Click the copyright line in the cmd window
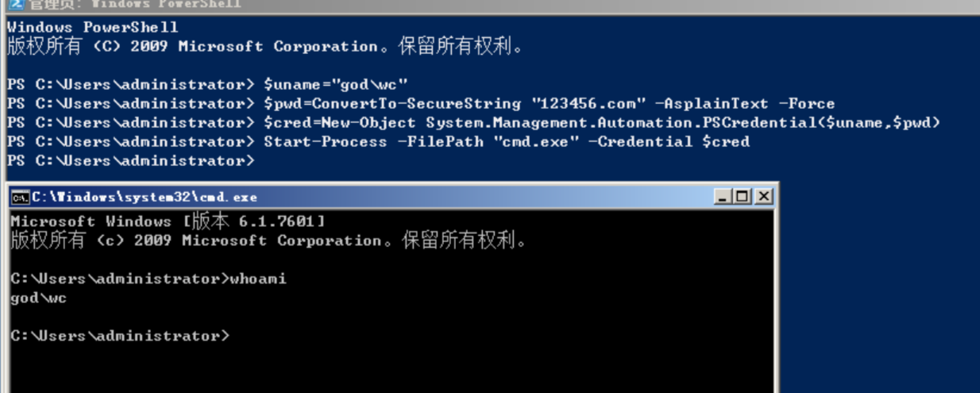Screen dimensions: 980x393 pyautogui.click(x=268, y=241)
